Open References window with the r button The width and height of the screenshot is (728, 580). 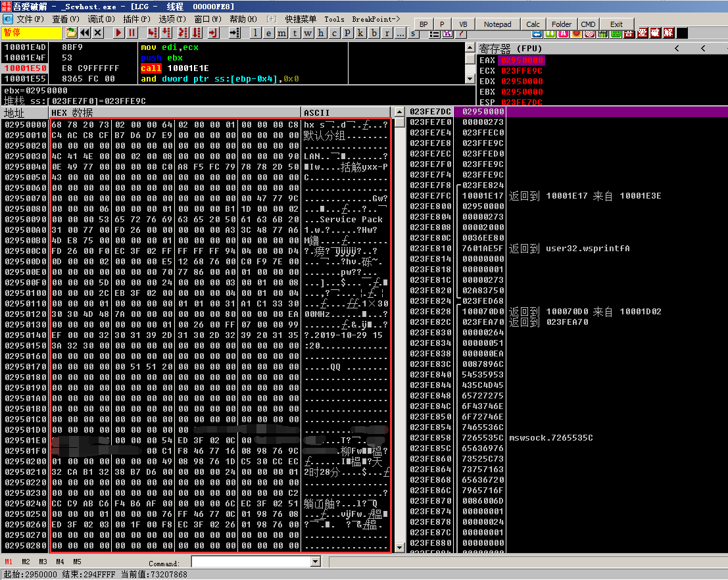click(x=387, y=32)
